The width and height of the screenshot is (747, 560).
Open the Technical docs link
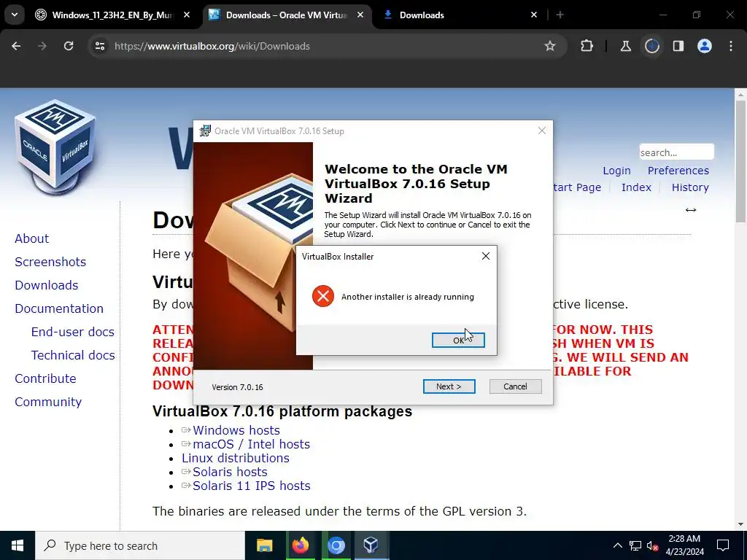[73, 355]
